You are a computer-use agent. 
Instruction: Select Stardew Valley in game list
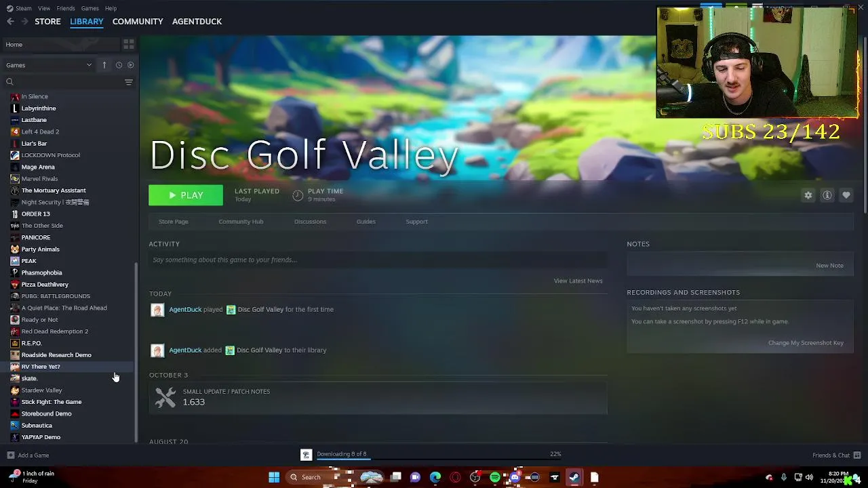click(x=41, y=390)
